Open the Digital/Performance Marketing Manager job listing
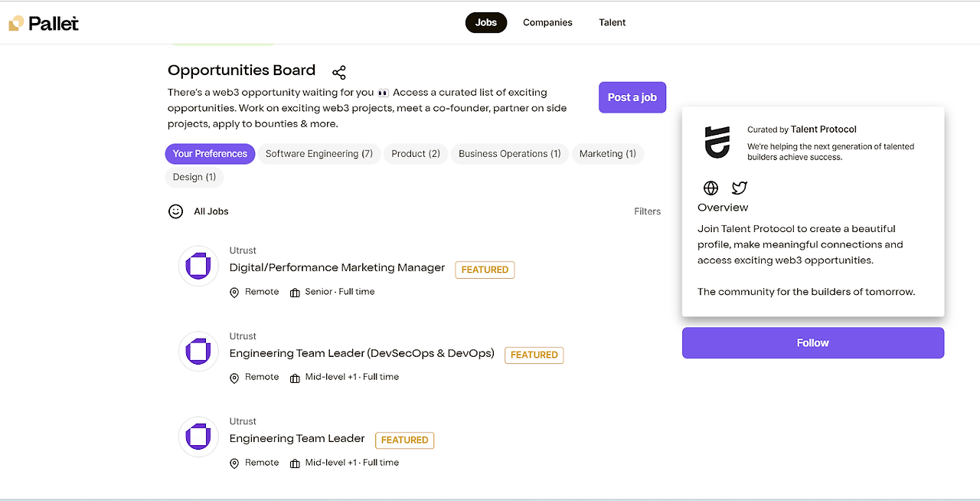 click(337, 267)
